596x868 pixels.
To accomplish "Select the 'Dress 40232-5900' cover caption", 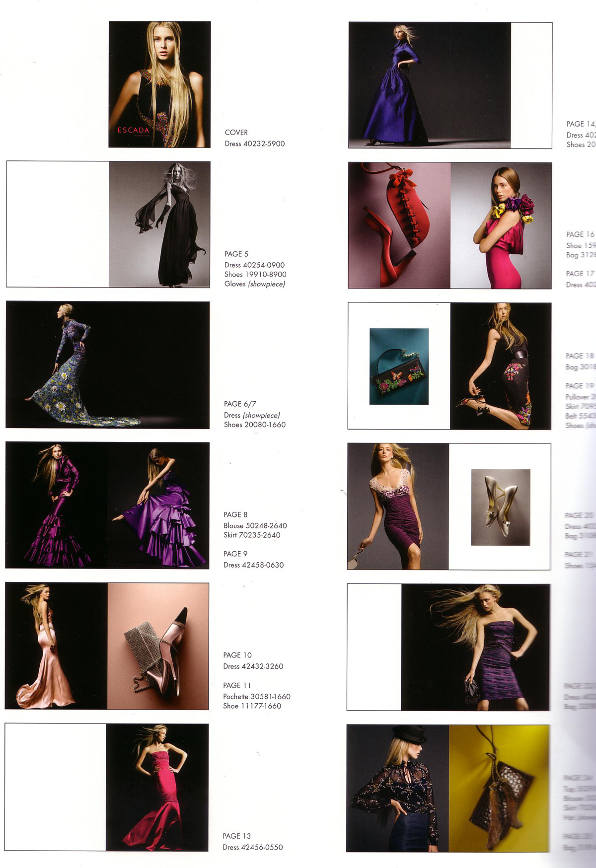I will (254, 144).
